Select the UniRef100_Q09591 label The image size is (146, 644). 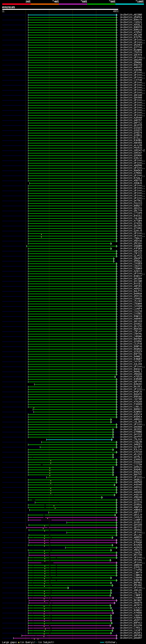click(x=131, y=505)
